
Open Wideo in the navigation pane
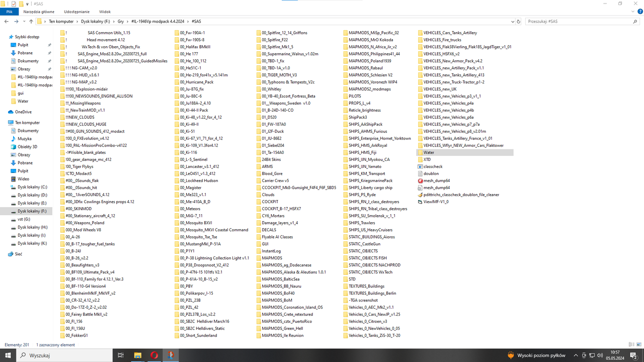20,179
